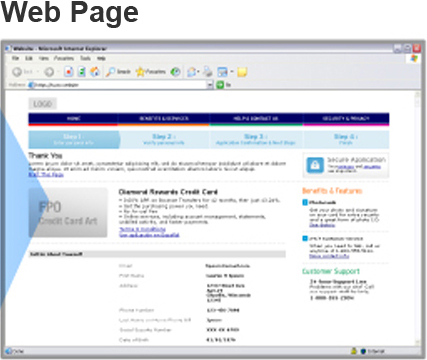Click the Step 4 progress tab
Image resolution: width=427 pixels, height=360 pixels.
pos(346,139)
